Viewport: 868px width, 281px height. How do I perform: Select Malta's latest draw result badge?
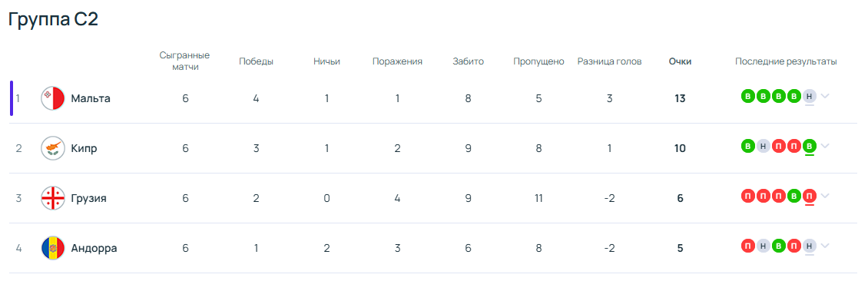click(x=810, y=96)
